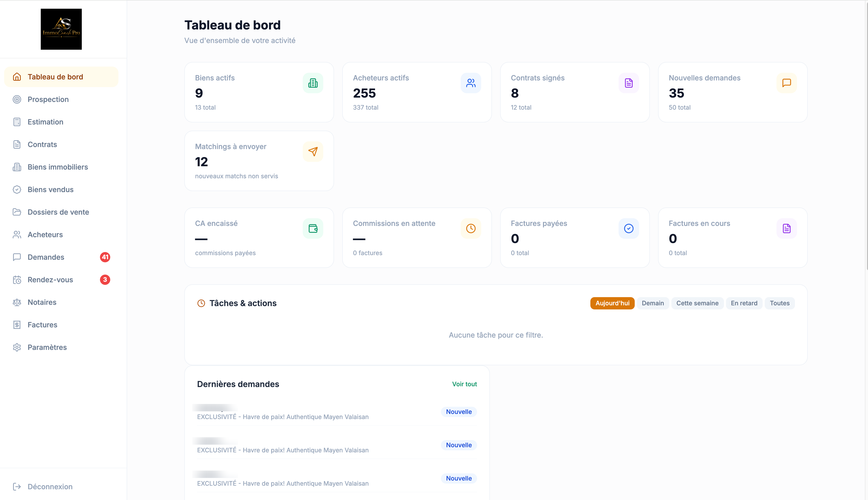The width and height of the screenshot is (868, 500).
Task: Click the Rendez-vous calendar icon in sidebar
Action: click(17, 279)
